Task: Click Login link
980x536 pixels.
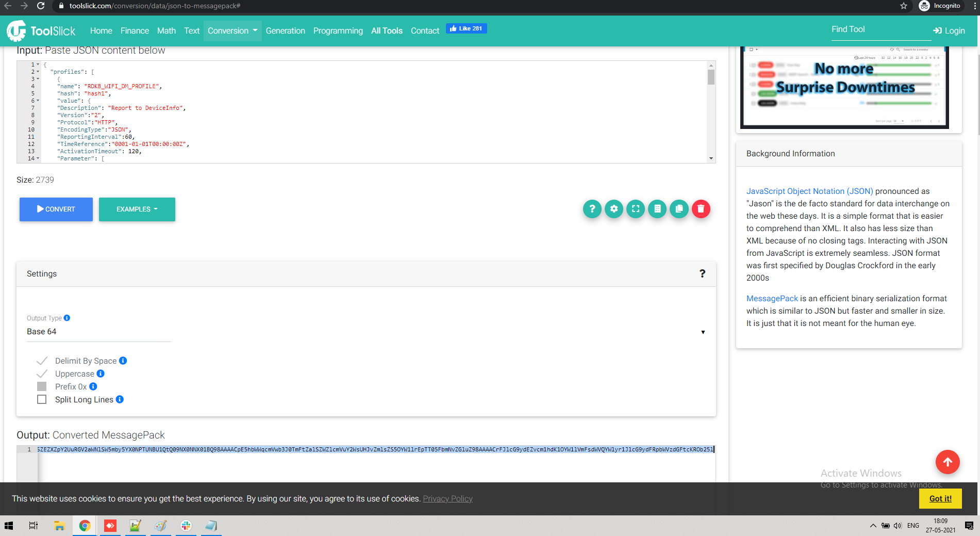Action: click(949, 31)
